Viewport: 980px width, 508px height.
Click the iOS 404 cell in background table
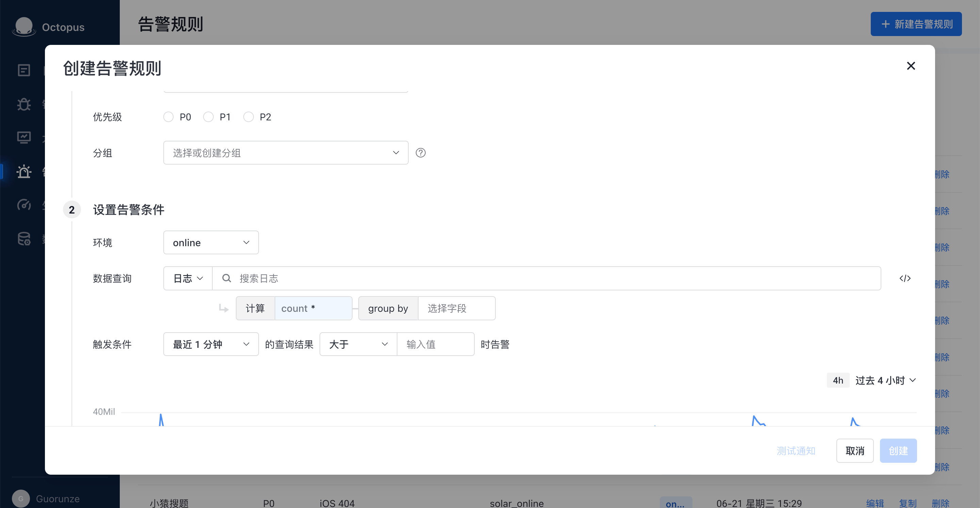337,503
